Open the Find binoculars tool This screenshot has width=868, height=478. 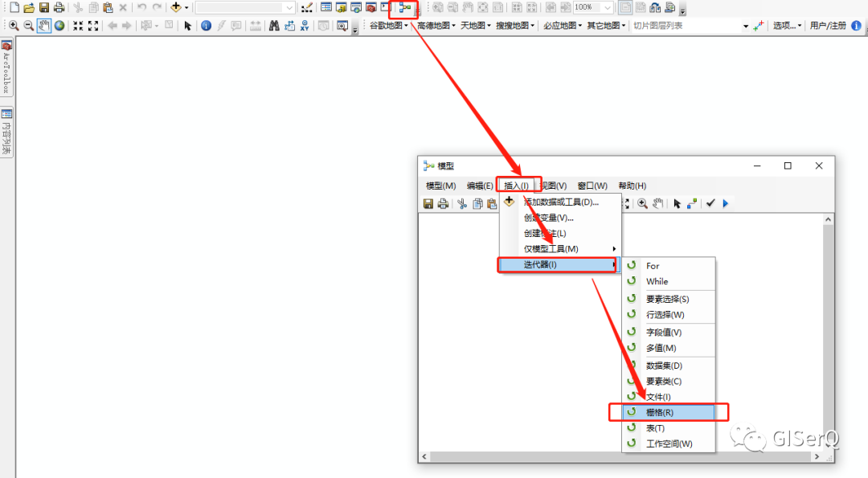tap(274, 26)
